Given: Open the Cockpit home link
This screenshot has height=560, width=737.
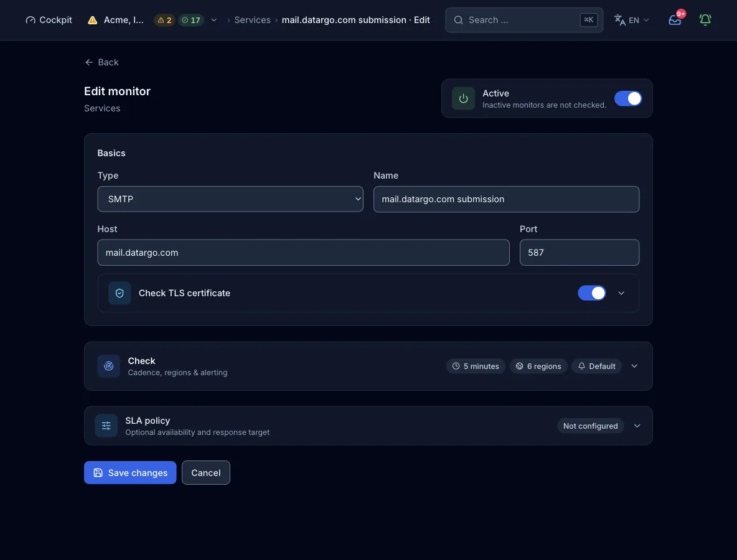Looking at the screenshot, I should [49, 20].
